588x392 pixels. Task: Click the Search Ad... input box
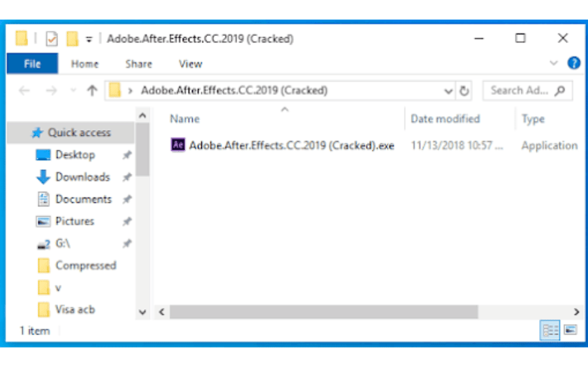click(x=528, y=90)
